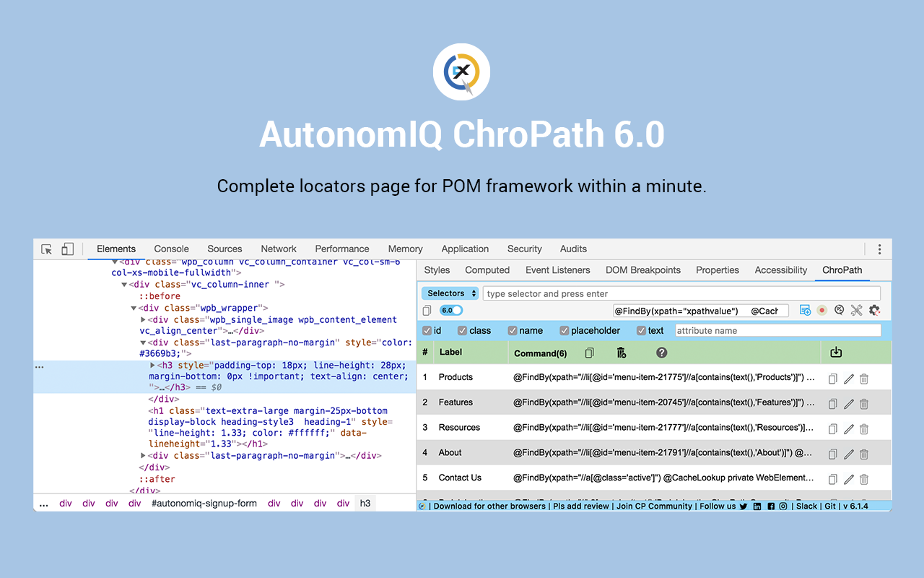The image size is (924, 578).
Task: Select #autonomiq-signup-form in the breadcrumb
Action: point(204,504)
